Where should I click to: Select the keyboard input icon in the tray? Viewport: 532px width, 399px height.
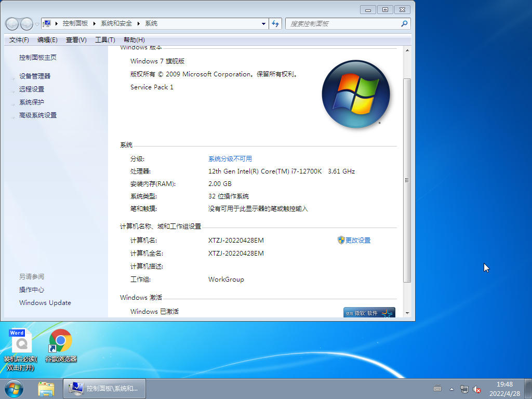[437, 388]
